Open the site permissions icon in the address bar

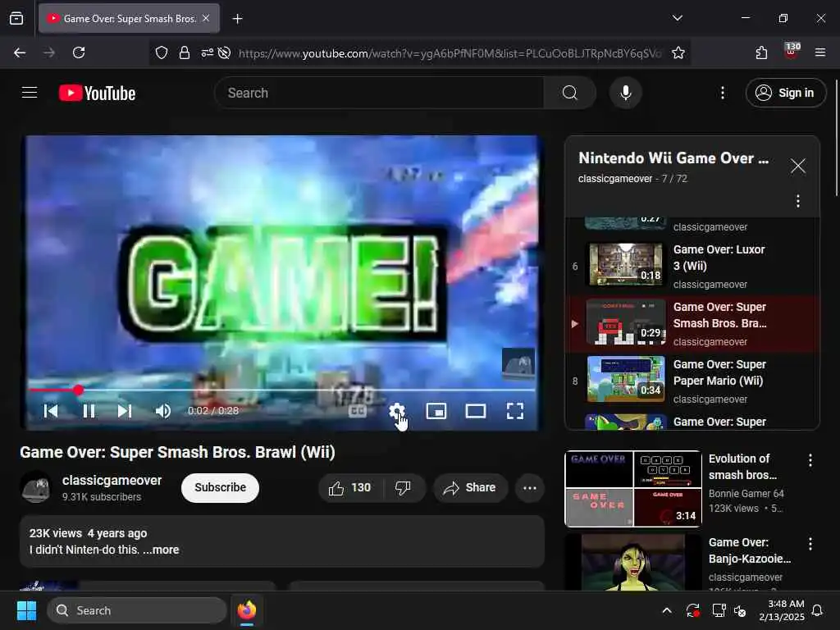click(x=207, y=52)
